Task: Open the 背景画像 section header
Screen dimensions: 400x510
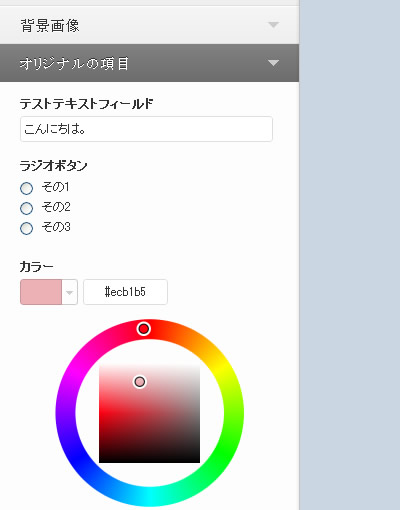Action: pos(149,25)
